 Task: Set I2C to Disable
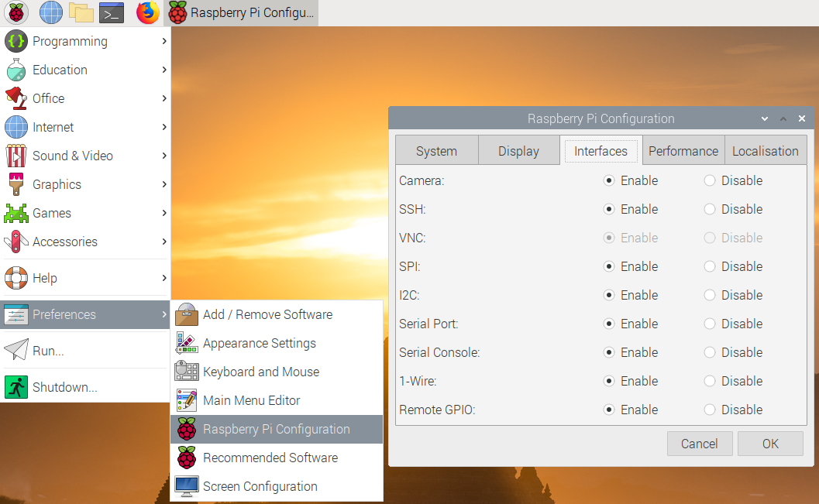[x=709, y=295]
